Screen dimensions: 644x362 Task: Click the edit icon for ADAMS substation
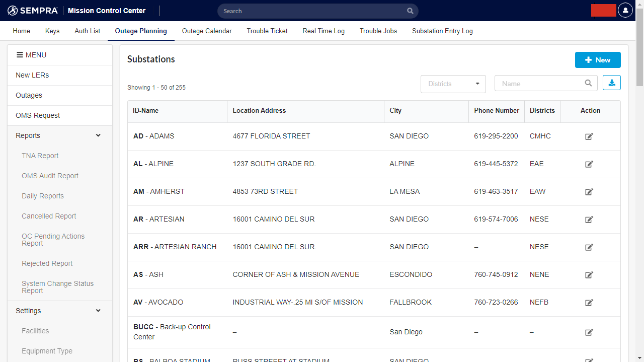(x=589, y=136)
